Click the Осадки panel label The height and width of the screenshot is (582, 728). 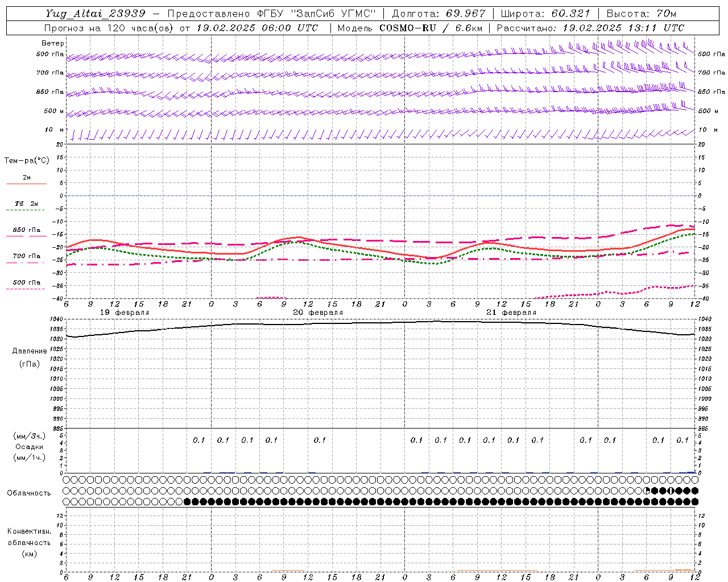pos(30,447)
